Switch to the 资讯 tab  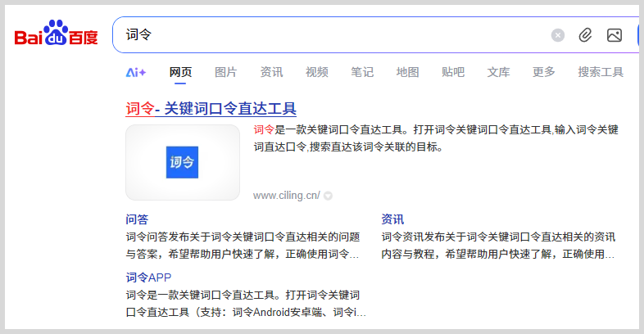(x=271, y=72)
